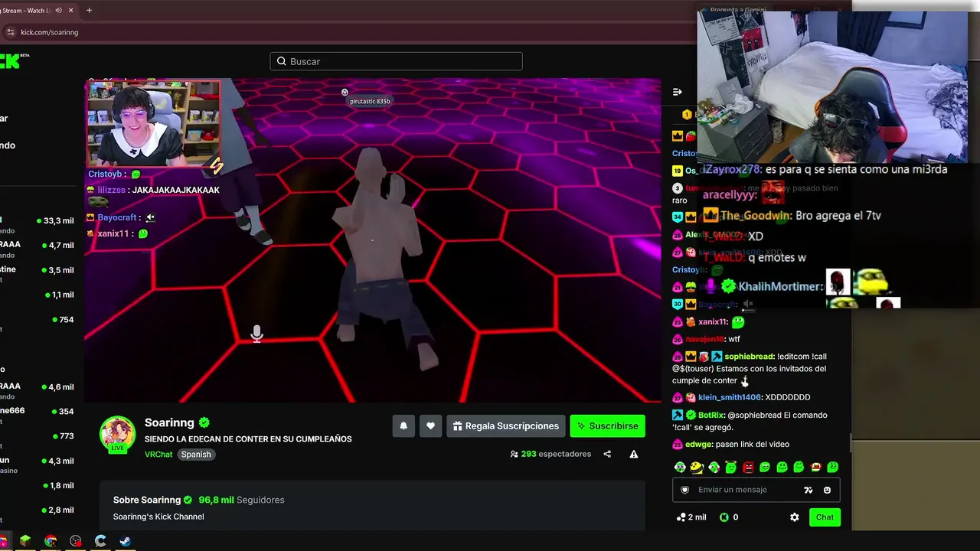Viewport: 980px width, 551px height.
Task: Click the Kicks balance K icon
Action: pos(724,517)
